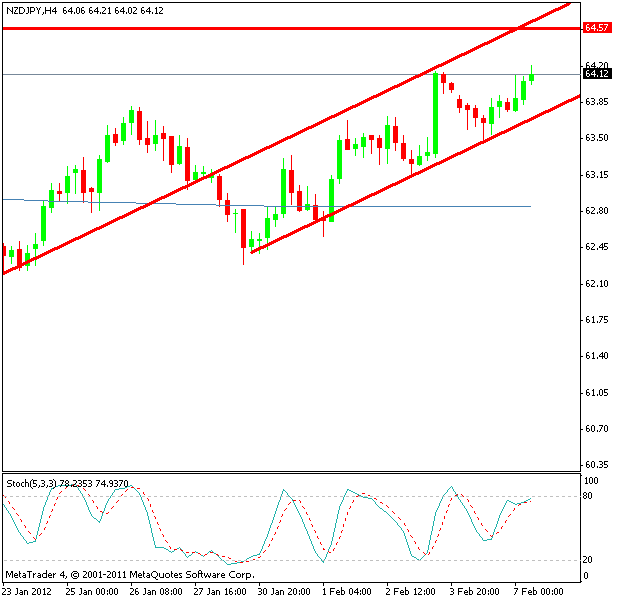This screenshot has height=600, width=620.
Task: Click the 25 Jan 00:00 time label
Action: point(92,592)
